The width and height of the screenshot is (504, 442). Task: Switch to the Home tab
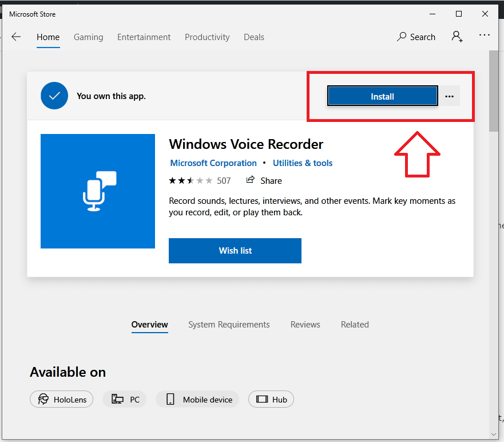point(48,37)
